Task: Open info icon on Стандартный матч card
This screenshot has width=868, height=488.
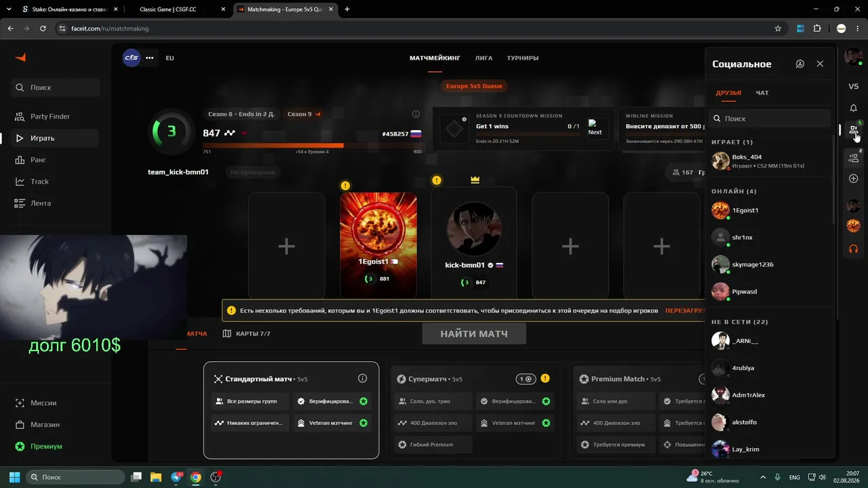Action: [362, 379]
